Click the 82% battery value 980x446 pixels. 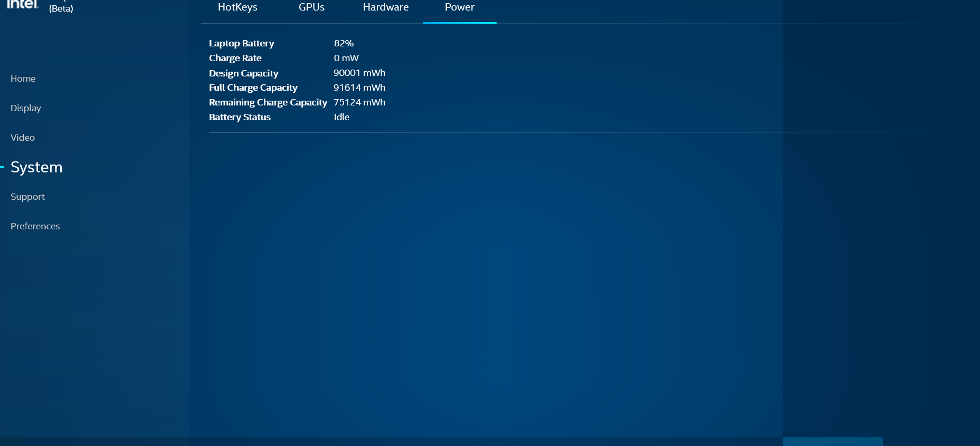click(x=344, y=43)
